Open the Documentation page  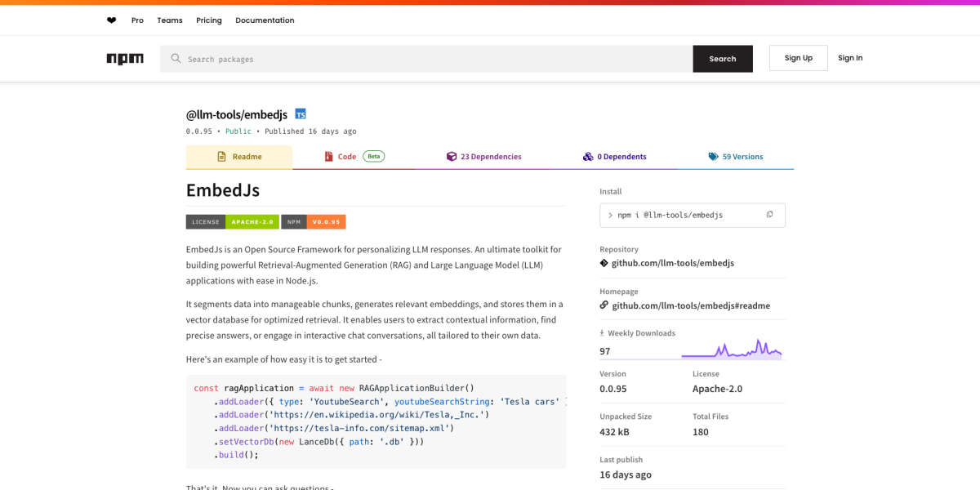tap(265, 20)
